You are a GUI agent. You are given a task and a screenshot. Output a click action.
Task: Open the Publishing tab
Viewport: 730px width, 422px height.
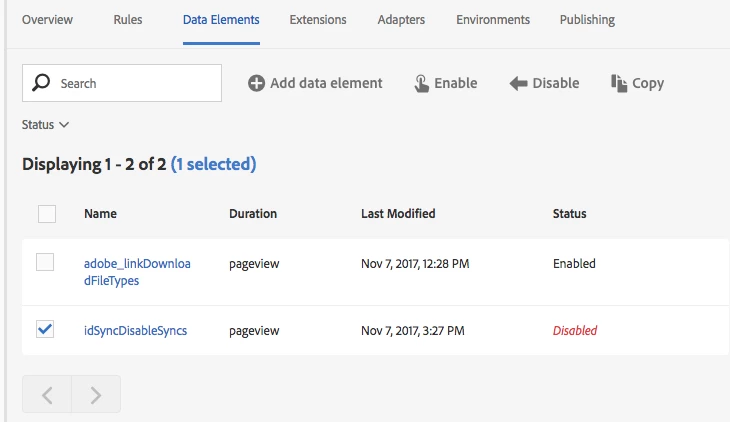tap(587, 20)
